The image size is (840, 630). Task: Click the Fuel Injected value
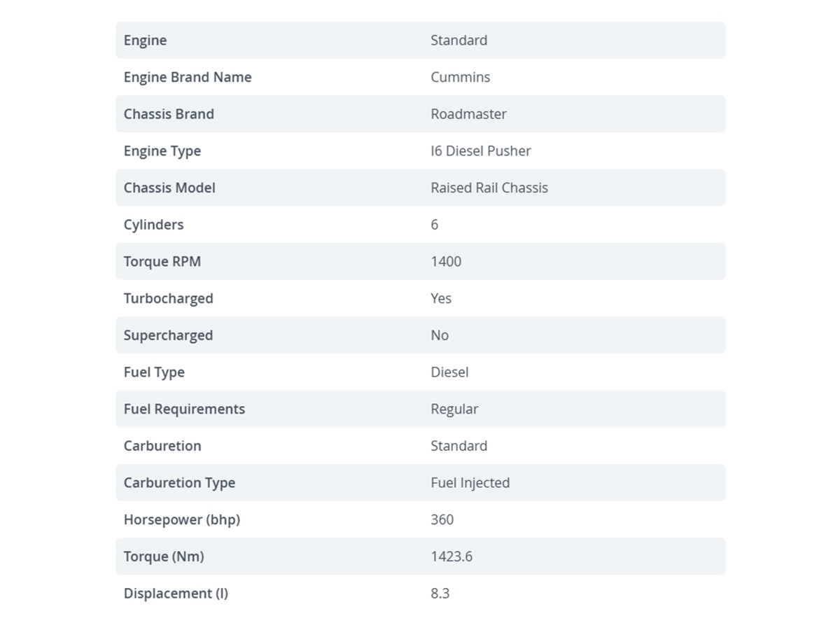point(470,483)
